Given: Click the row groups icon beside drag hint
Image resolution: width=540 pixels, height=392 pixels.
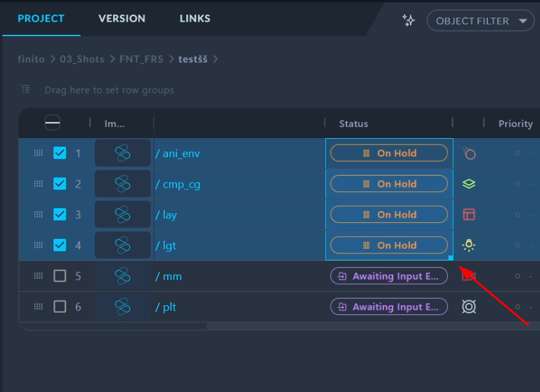Looking at the screenshot, I should tap(25, 89).
